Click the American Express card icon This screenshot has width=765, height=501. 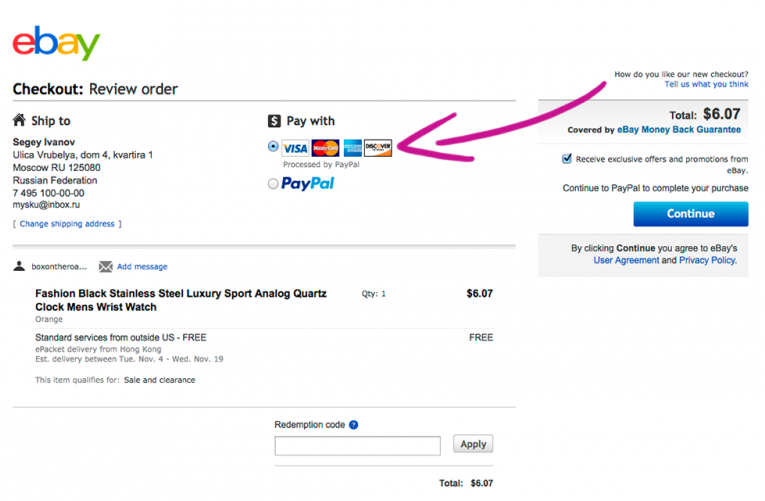click(x=353, y=148)
